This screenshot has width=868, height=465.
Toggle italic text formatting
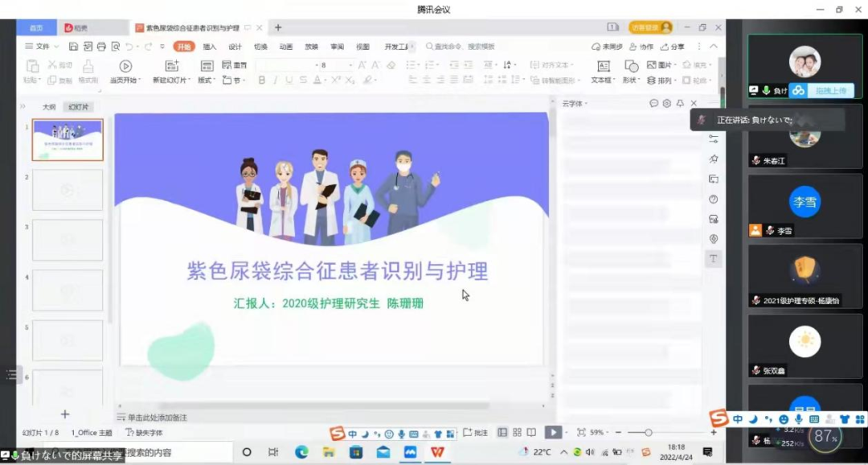(276, 80)
